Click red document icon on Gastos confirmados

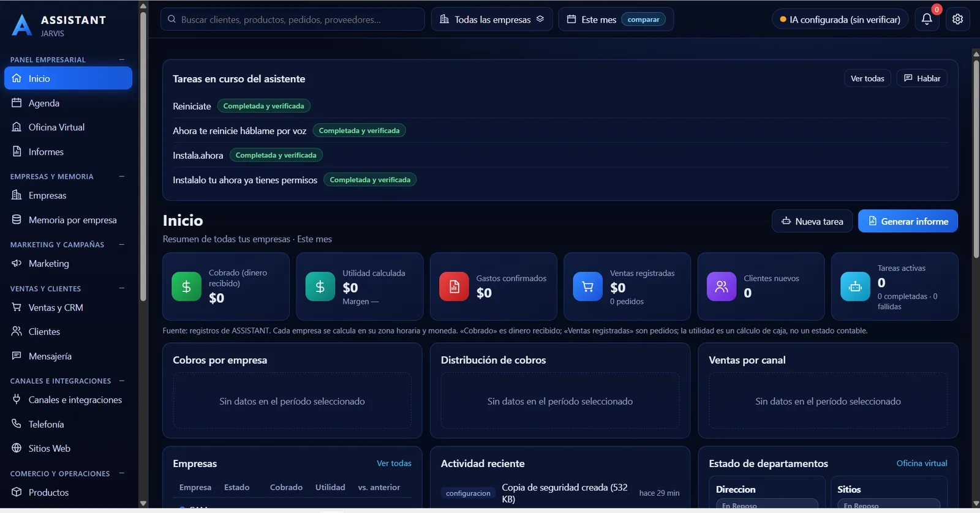point(454,286)
